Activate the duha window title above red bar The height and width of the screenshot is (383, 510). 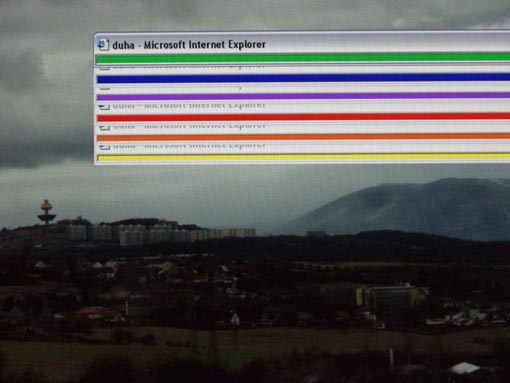pos(189,106)
